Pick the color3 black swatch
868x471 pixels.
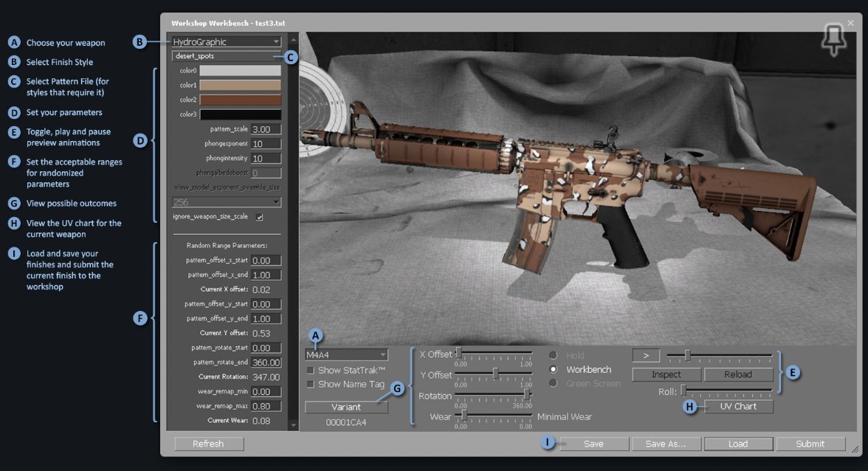[x=241, y=114]
